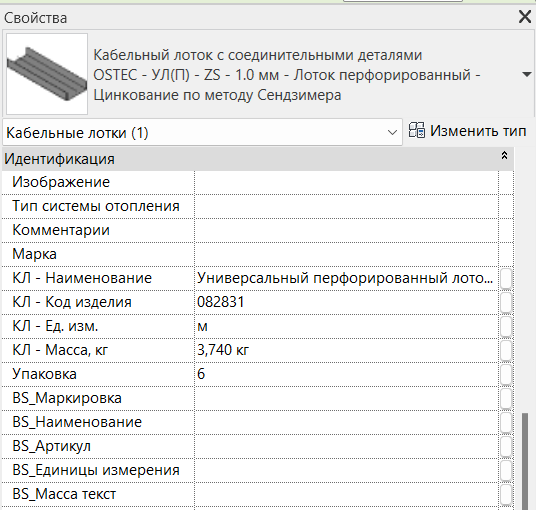Click the associate button for BS_Масса текст
Viewport: 536px width, 510px height.
tap(506, 494)
